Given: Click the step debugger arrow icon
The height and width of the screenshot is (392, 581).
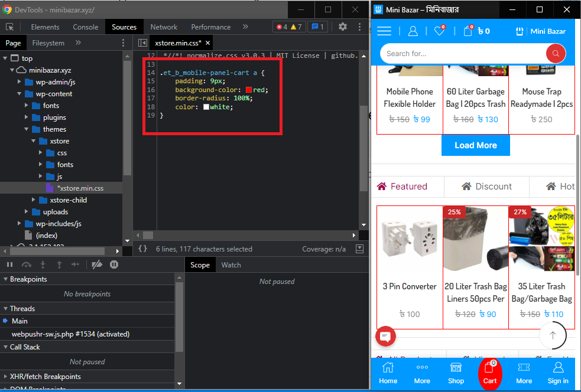Looking at the screenshot, I should click(75, 264).
